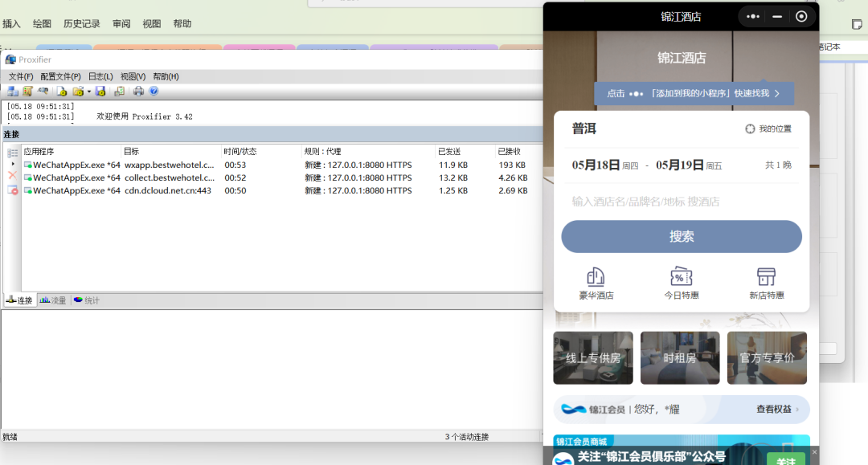Click the 锦江会员商城 banner label

click(x=581, y=441)
